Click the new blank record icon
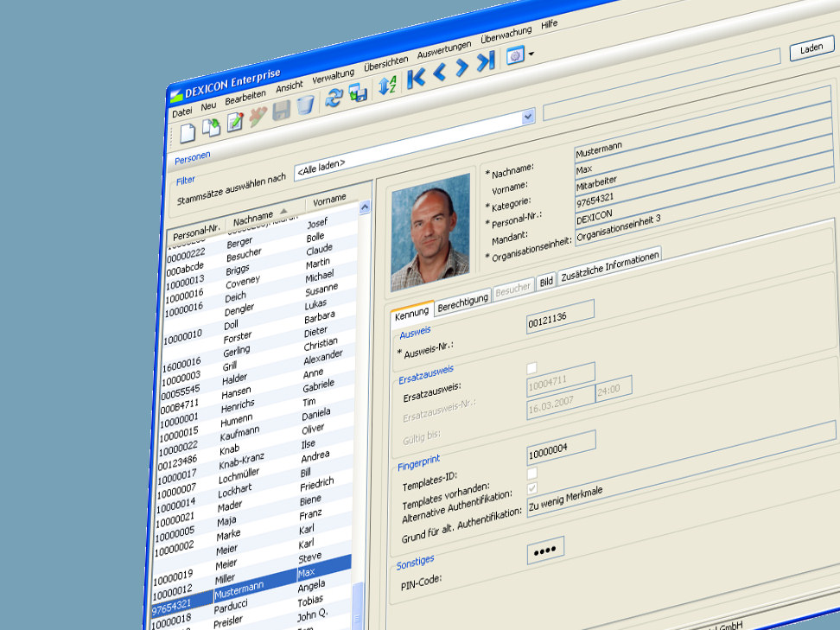The height and width of the screenshot is (630, 840). [x=188, y=131]
